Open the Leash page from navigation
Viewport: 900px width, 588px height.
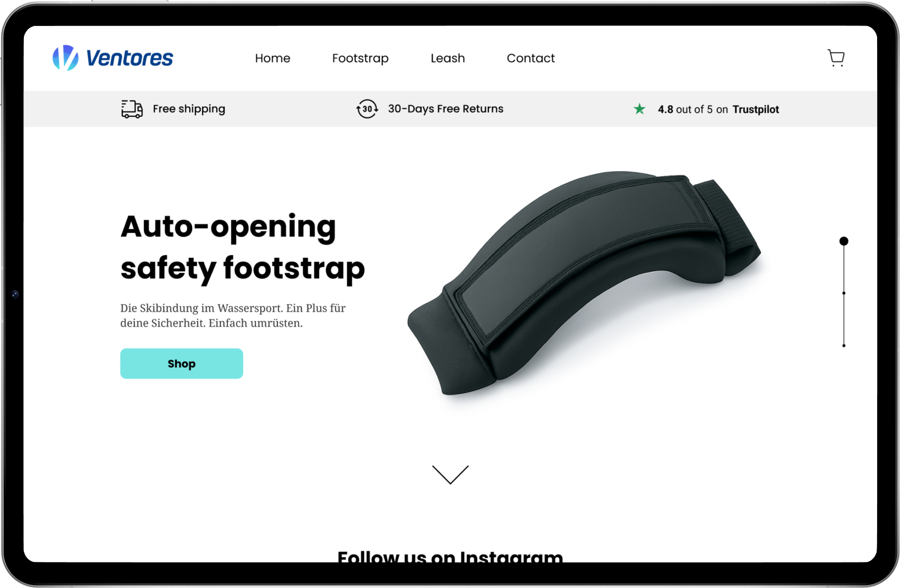click(448, 58)
